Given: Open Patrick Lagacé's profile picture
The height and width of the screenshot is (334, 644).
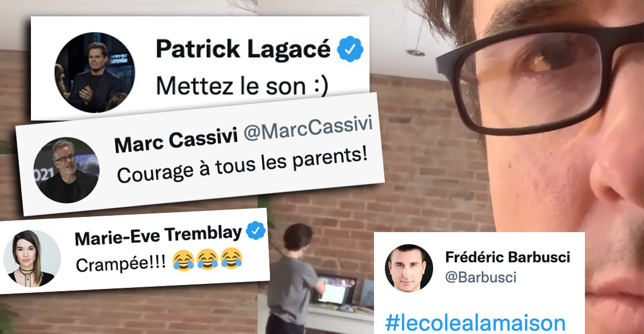Looking at the screenshot, I should (94, 73).
